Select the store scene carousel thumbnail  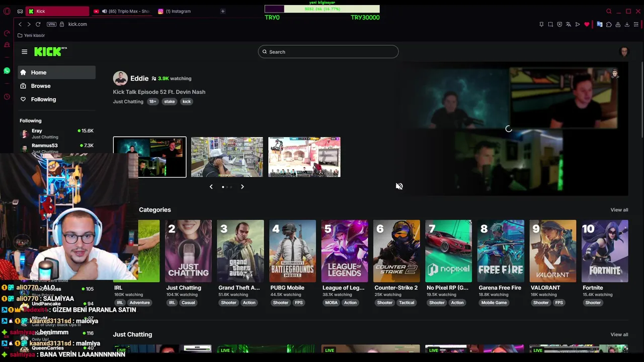tap(227, 157)
